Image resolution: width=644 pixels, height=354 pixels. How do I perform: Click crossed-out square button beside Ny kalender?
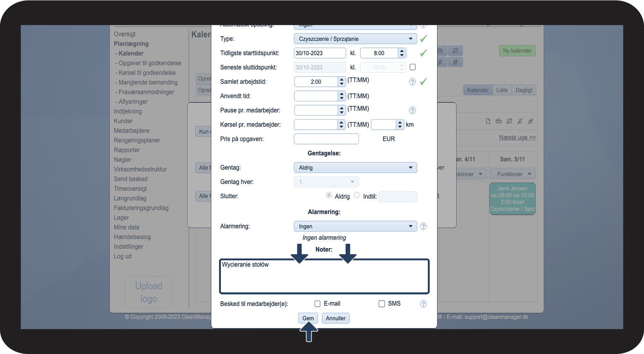pyautogui.click(x=455, y=51)
